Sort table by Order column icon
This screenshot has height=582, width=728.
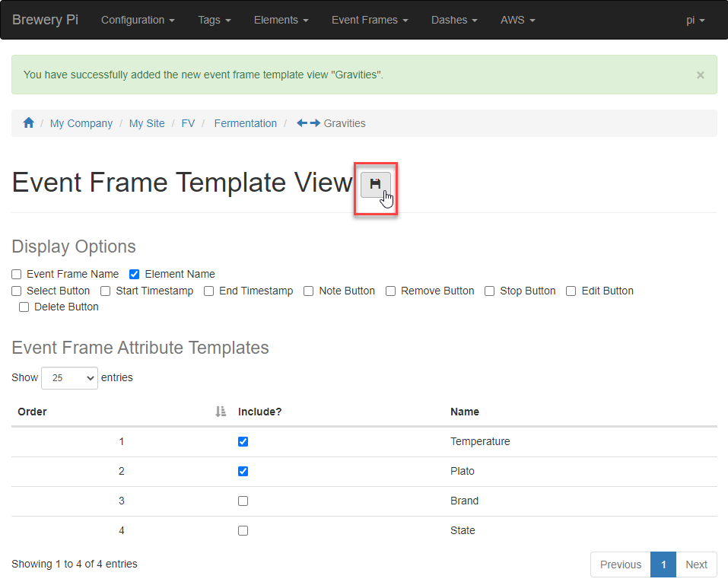point(221,412)
